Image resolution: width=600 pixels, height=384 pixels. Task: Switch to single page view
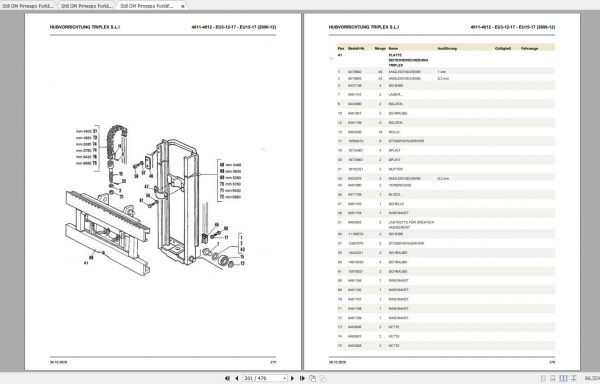coord(543,378)
